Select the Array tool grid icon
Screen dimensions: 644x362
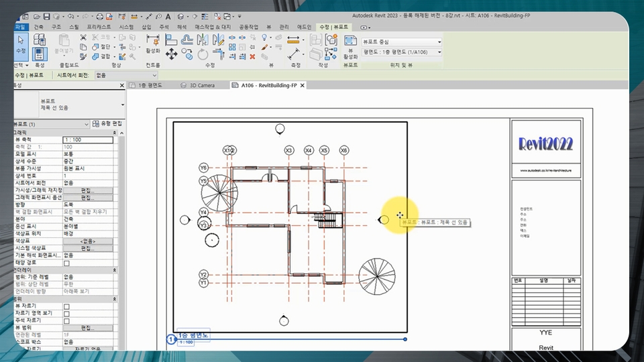coord(232,47)
